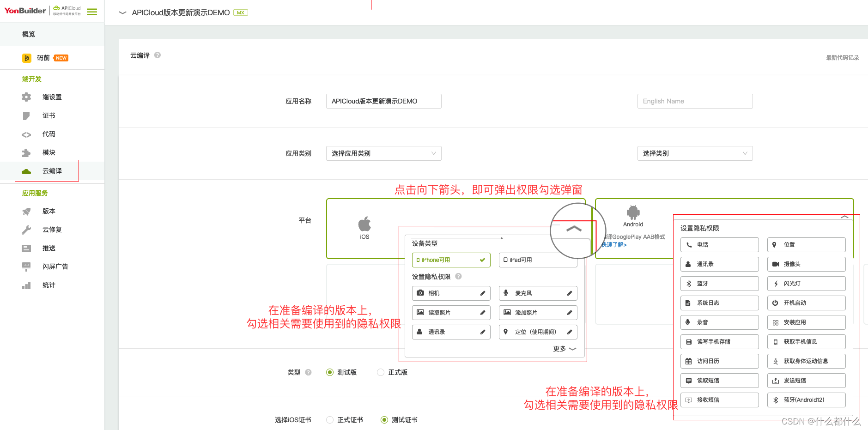The height and width of the screenshot is (430, 868).
Task: Select the 正式版 radio button
Action: click(381, 372)
